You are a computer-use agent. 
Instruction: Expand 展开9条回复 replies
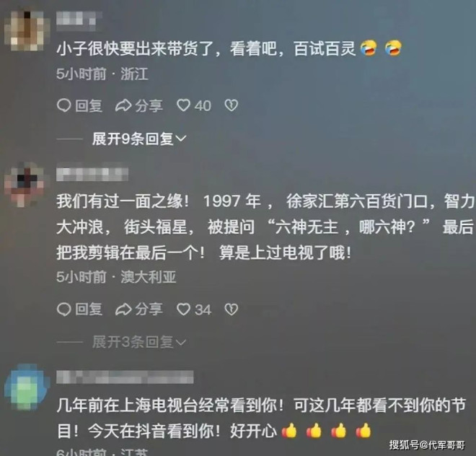[139, 139]
